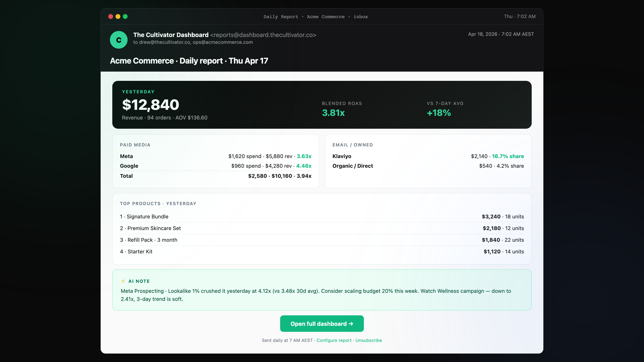
Task: Click the Signature Bundle product row
Action: tap(322, 217)
